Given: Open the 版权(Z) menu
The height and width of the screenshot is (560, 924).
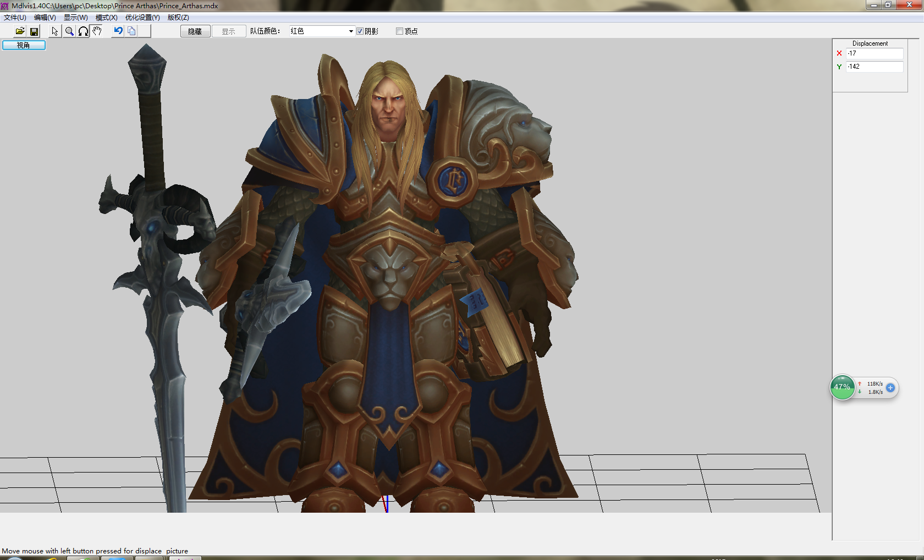Looking at the screenshot, I should pos(179,18).
